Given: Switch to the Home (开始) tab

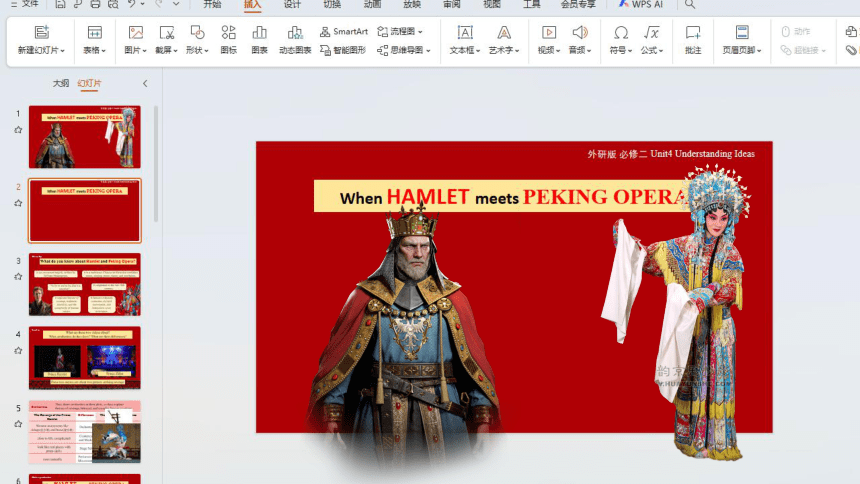Looking at the screenshot, I should coord(212,4).
